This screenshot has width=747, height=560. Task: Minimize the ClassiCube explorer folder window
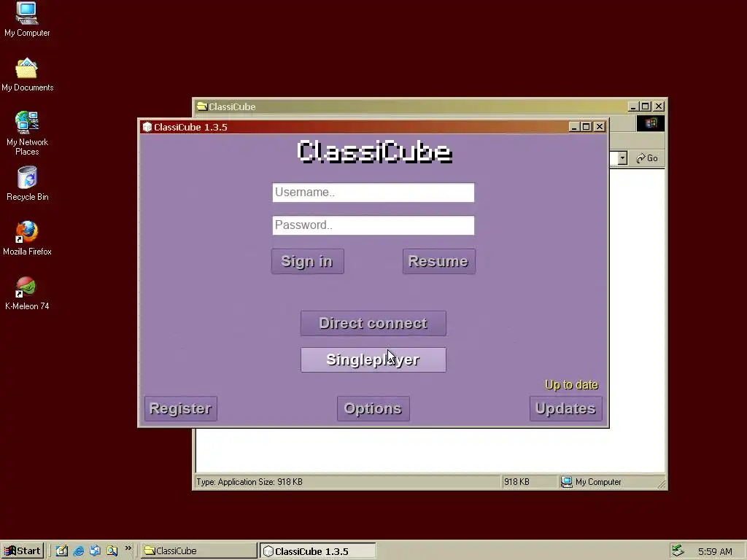coord(632,106)
